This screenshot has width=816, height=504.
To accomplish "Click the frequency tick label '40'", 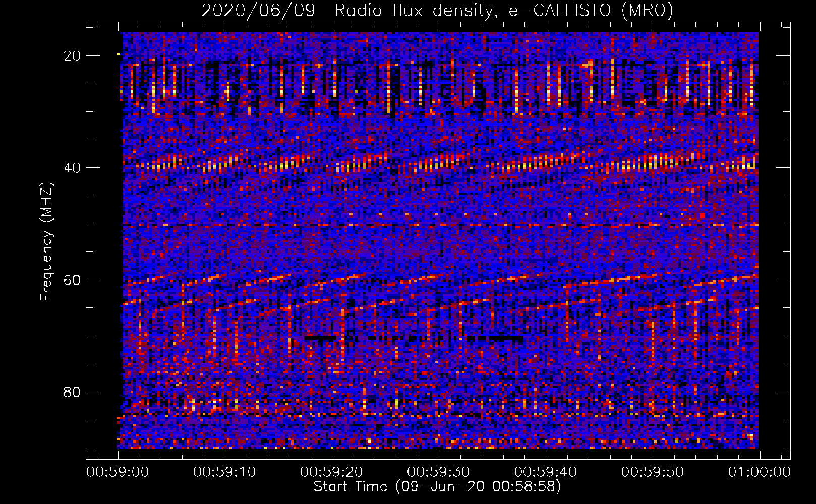I will [72, 168].
